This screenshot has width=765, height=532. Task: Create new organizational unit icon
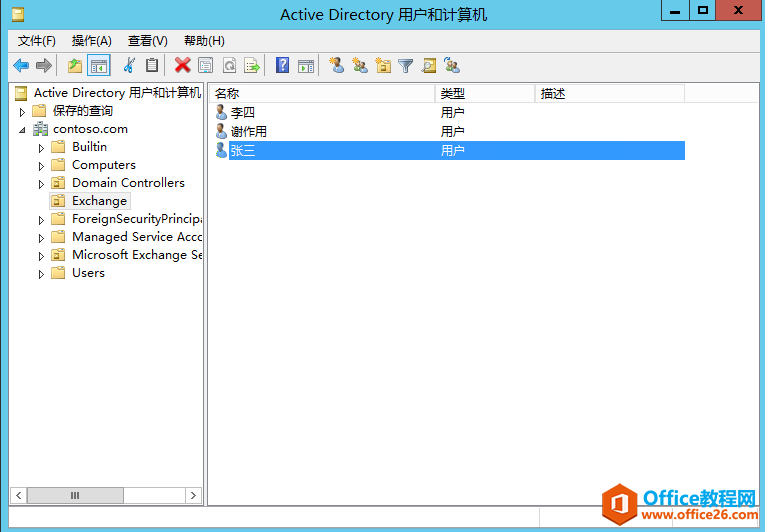(383, 65)
